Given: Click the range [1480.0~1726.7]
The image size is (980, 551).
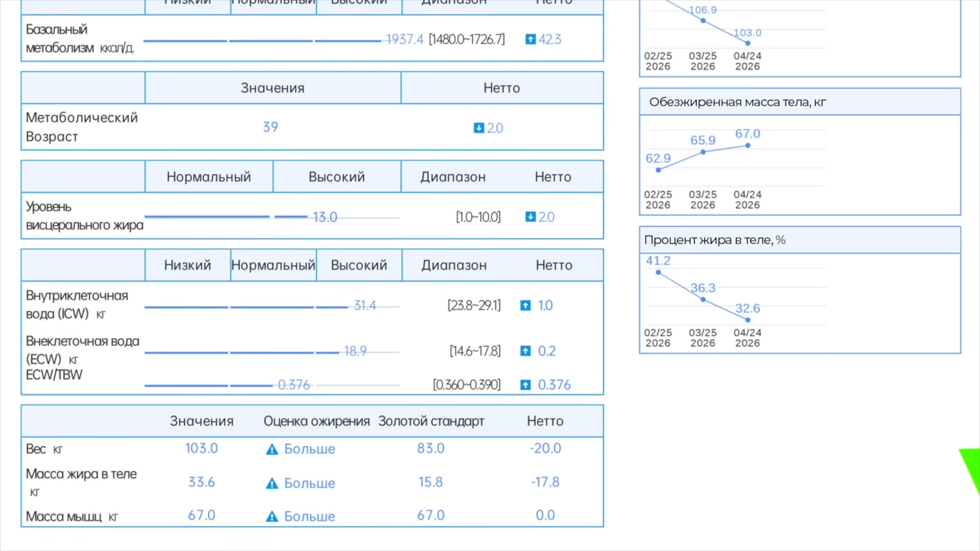Looking at the screenshot, I should (467, 39).
